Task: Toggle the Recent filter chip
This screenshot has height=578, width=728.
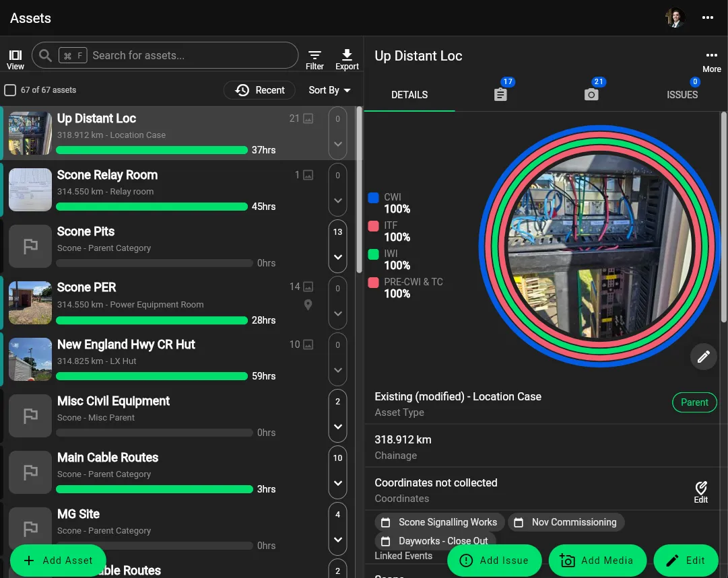Action: [260, 90]
